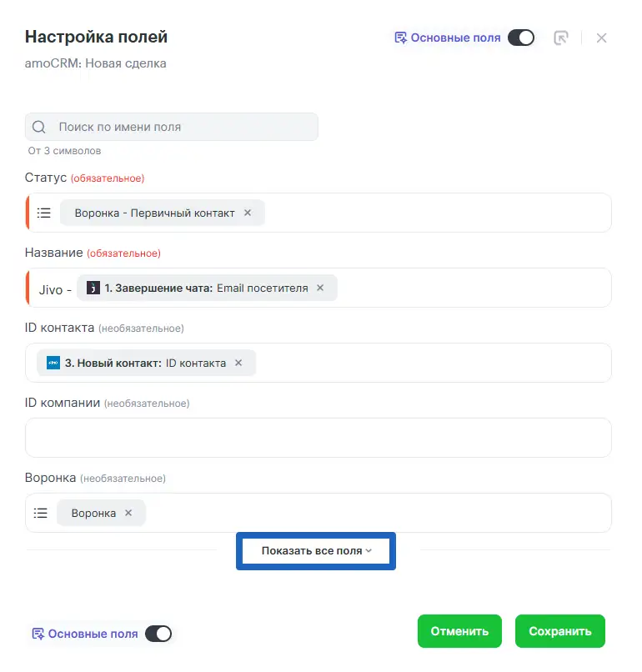The width and height of the screenshot is (642, 672).
Task: Remove the ID контакта tag
Action: coord(238,363)
